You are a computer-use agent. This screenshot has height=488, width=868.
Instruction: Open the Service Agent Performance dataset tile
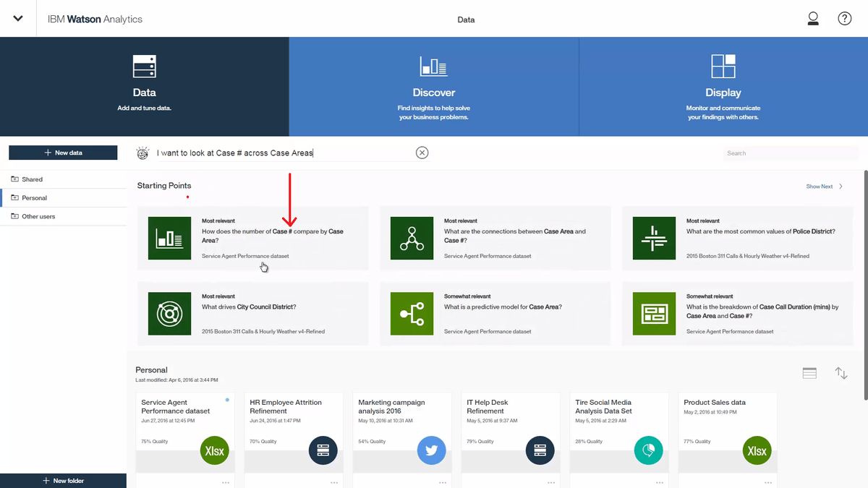click(184, 438)
